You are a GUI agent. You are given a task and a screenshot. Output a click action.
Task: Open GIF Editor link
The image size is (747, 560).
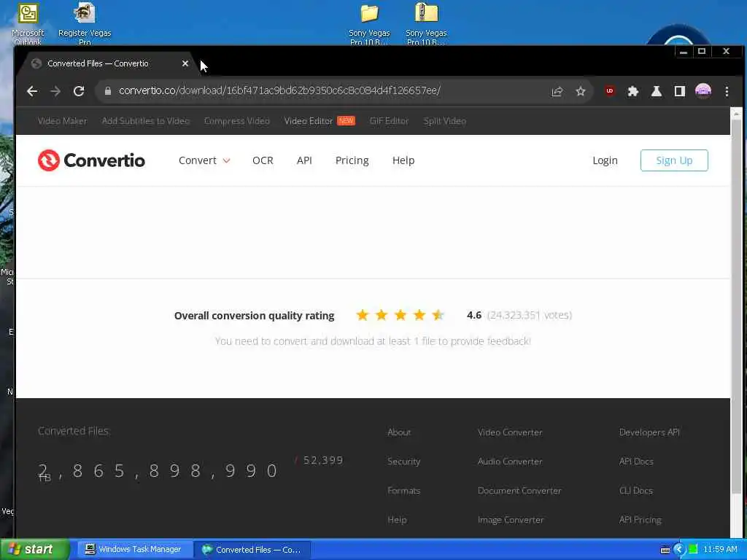click(x=389, y=121)
